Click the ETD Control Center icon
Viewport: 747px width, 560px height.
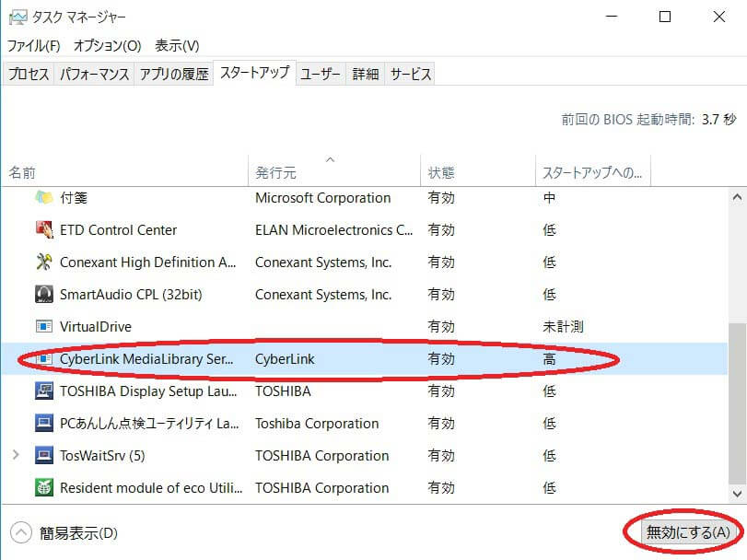44,229
